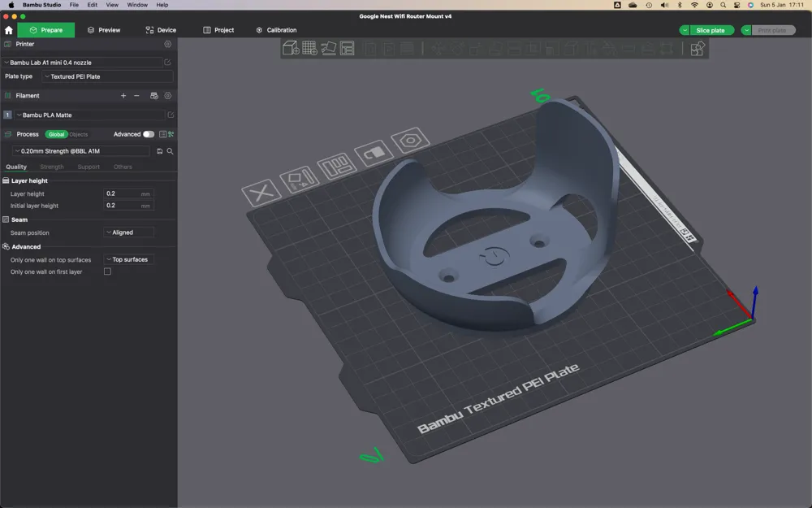The height and width of the screenshot is (508, 812).
Task: Edit the Bambu Lab A1 mini preset
Action: 167,63
